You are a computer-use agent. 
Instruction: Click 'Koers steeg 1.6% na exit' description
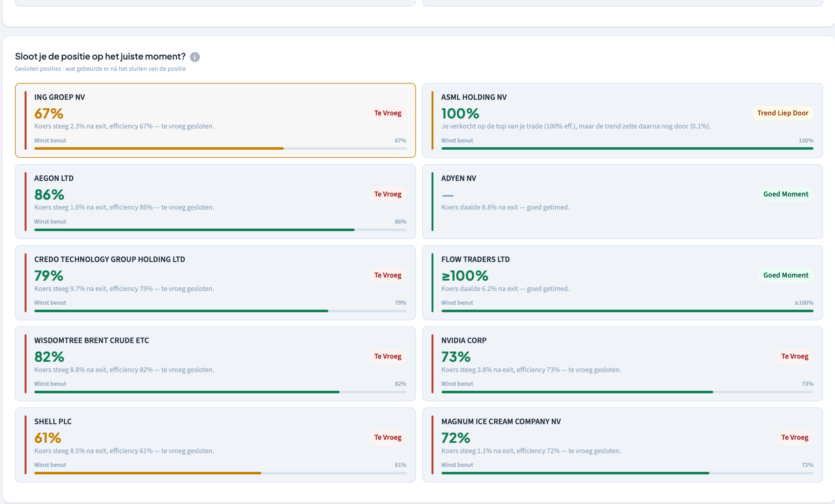pyautogui.click(x=124, y=207)
